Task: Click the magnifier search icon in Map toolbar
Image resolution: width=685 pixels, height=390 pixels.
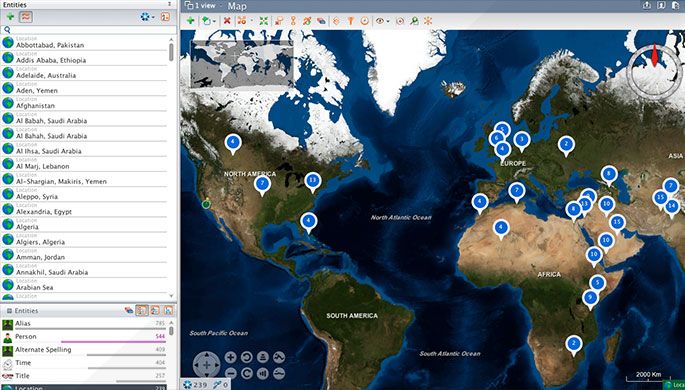Action: click(414, 21)
